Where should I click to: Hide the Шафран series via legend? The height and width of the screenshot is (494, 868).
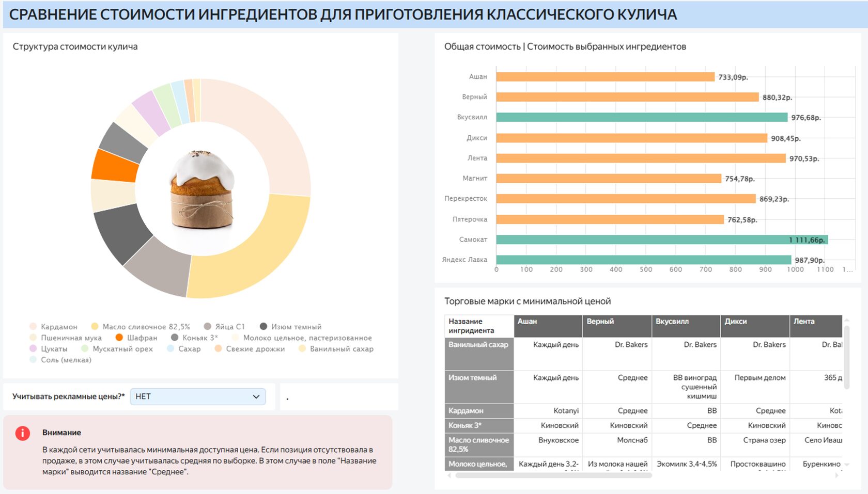(136, 338)
